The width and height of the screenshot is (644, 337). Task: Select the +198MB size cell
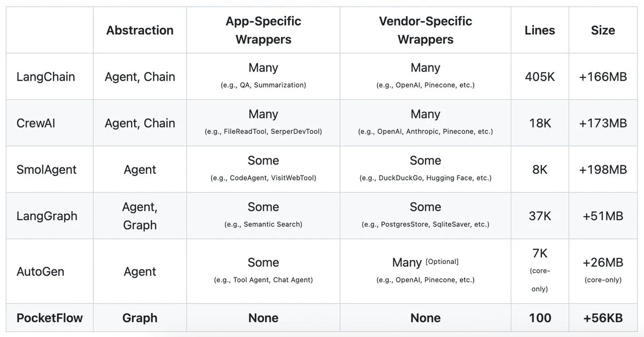[603, 170]
